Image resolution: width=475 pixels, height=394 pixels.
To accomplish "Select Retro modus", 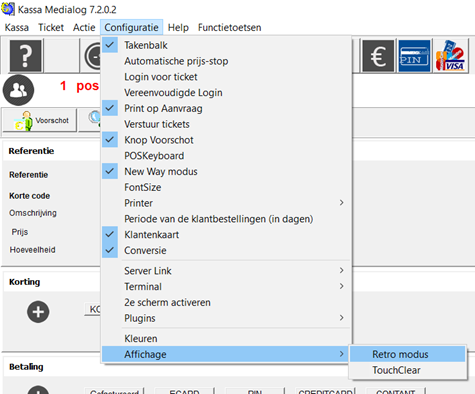I will coord(407,354).
